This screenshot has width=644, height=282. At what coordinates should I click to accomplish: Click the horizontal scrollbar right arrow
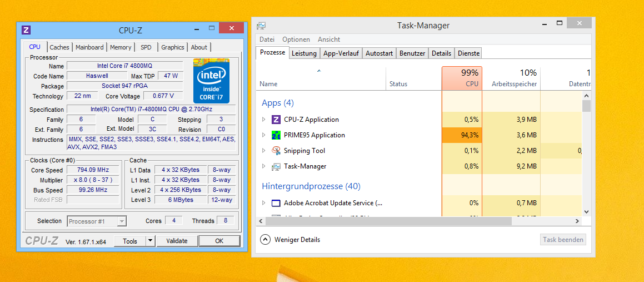[x=577, y=221]
